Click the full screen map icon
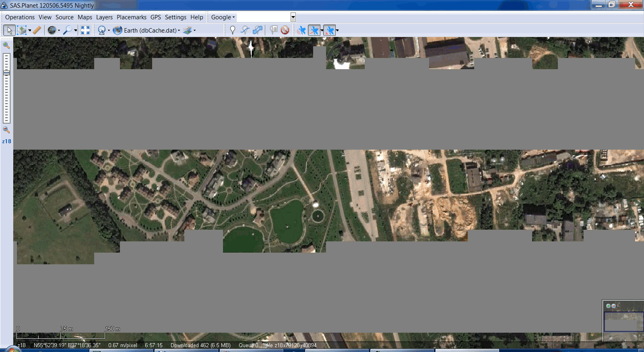 85,30
